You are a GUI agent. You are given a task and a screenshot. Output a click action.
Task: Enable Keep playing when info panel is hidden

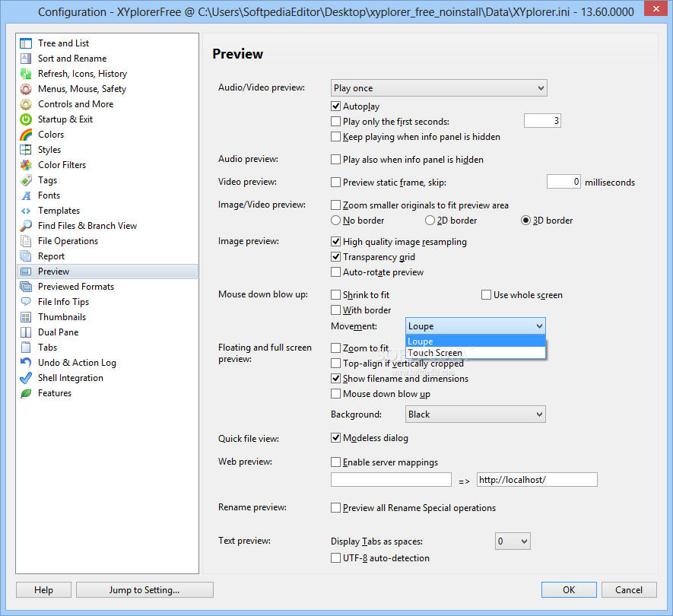click(335, 136)
